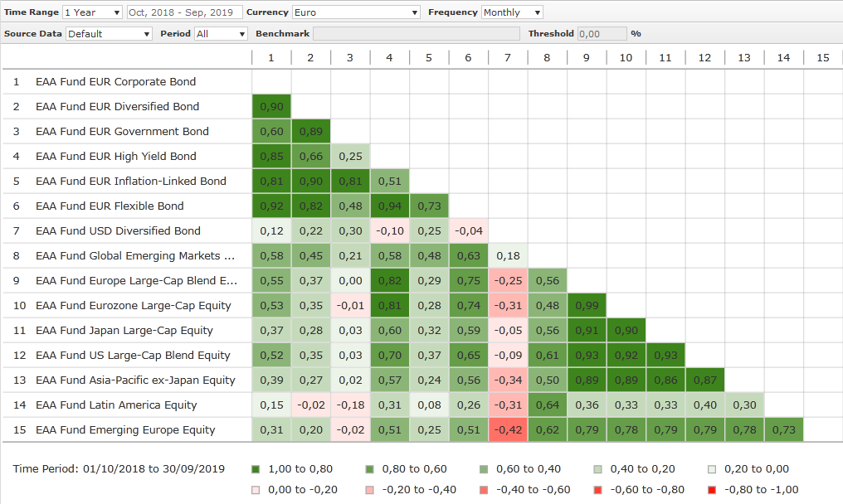Select row EAA Fund EUR Corporate Bond
This screenshot has height=504, width=843.
pyautogui.click(x=115, y=82)
